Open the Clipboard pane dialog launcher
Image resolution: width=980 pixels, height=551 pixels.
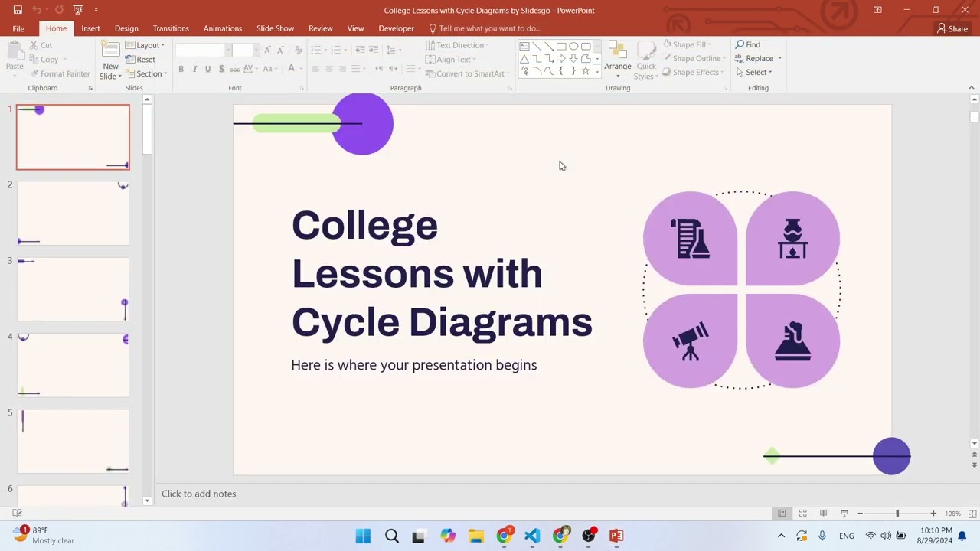90,88
